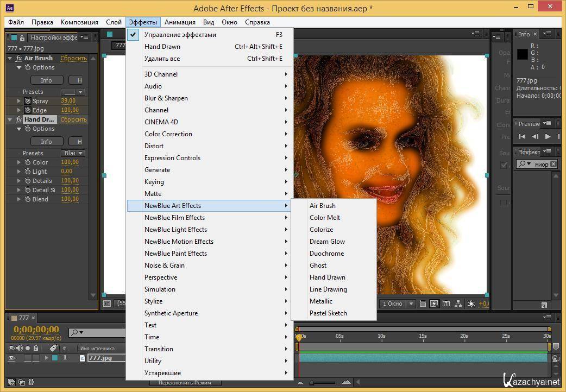Choose Dream Glow from the submenu
566x392 pixels.
click(x=327, y=242)
